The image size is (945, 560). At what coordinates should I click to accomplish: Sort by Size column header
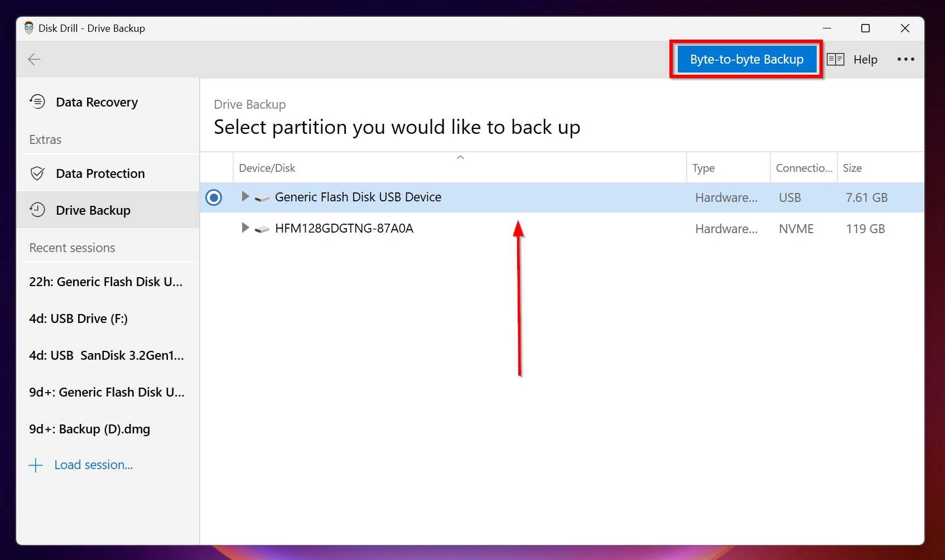click(x=880, y=168)
